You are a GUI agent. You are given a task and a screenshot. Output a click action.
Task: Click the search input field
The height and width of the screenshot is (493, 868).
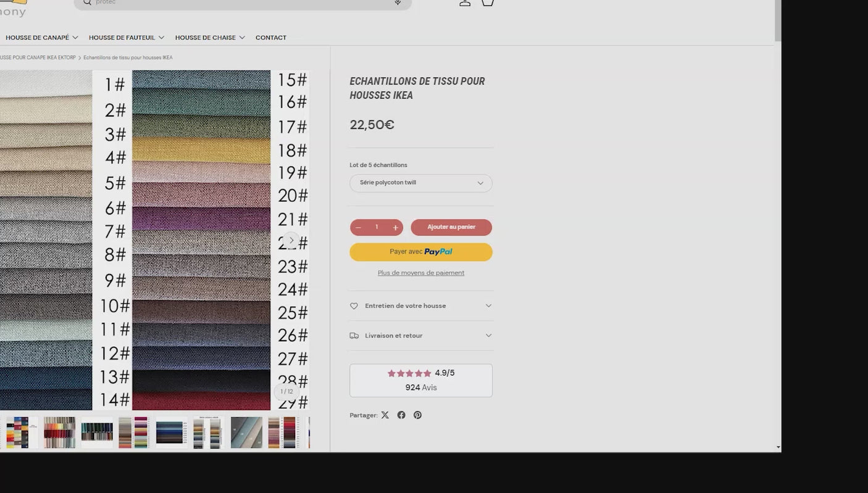tap(243, 3)
